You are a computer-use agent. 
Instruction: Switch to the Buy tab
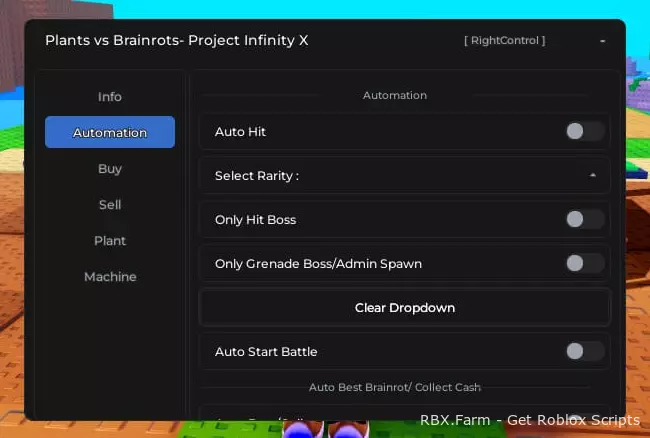click(x=110, y=169)
